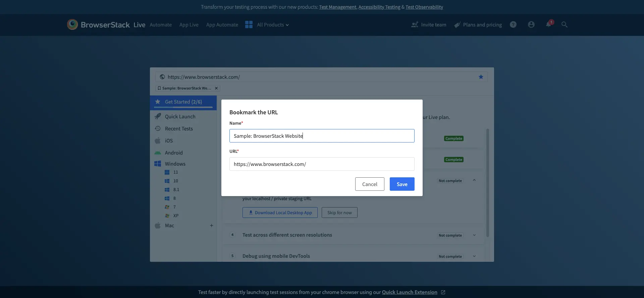Add a Mac version with plus icon
This screenshot has height=298, width=644.
coord(211,226)
